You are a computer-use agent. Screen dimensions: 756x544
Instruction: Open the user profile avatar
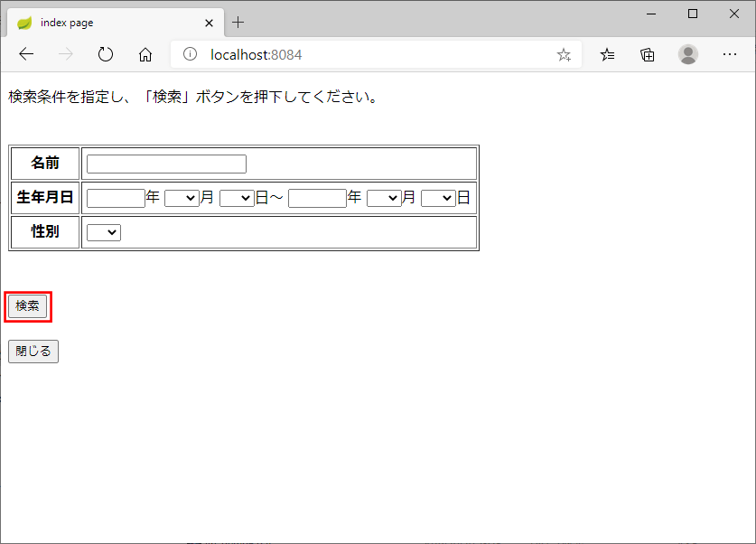click(x=688, y=54)
